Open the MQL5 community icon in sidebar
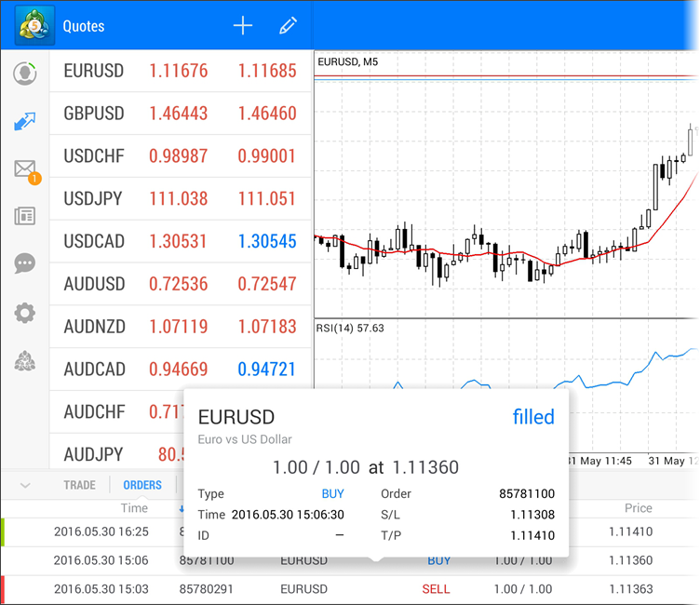 pos(25,361)
